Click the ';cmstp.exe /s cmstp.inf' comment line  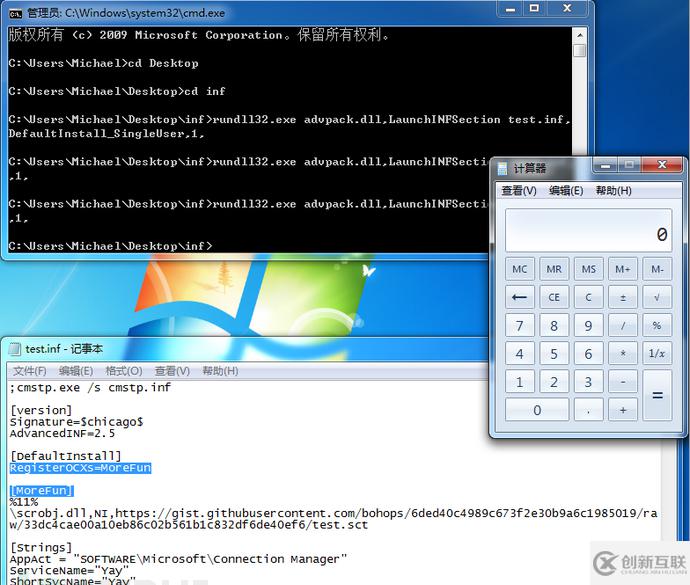[90, 387]
